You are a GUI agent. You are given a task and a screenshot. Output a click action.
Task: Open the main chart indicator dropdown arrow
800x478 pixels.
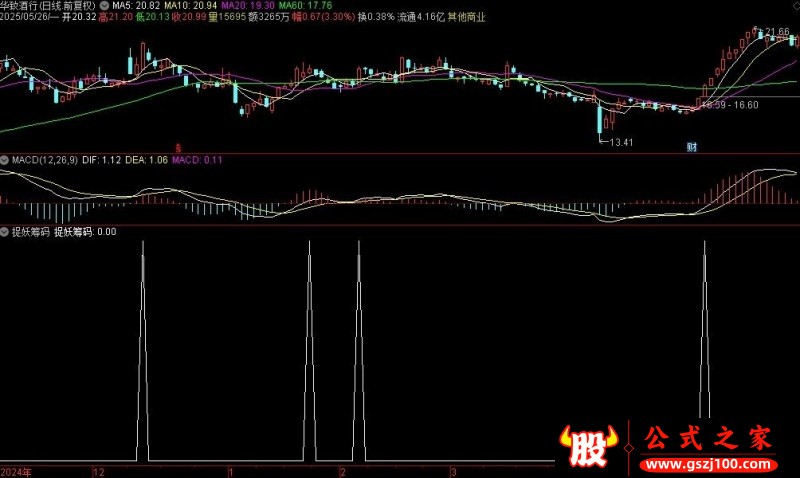[105, 6]
